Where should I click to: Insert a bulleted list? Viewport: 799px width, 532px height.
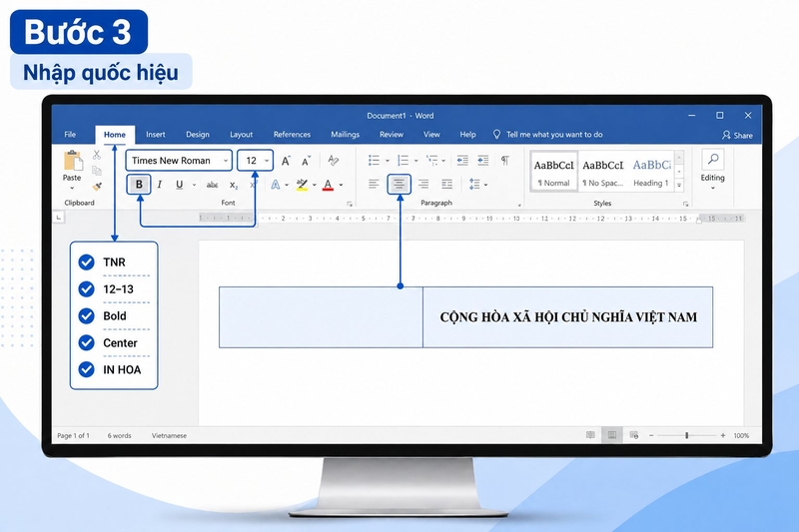(x=374, y=161)
